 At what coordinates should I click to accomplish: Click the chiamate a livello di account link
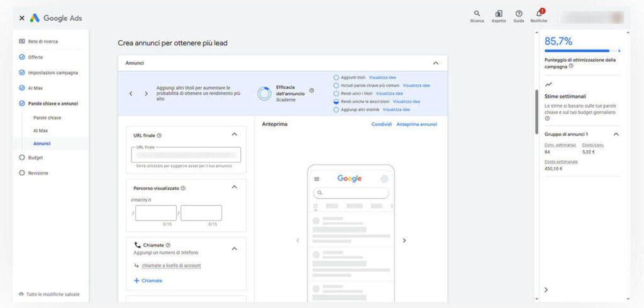(x=171, y=266)
